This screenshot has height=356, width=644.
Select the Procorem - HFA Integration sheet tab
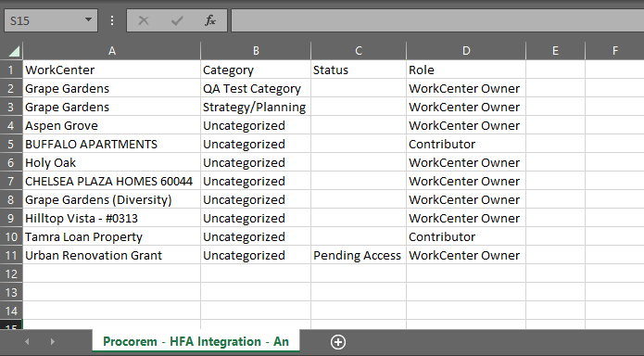[196, 341]
